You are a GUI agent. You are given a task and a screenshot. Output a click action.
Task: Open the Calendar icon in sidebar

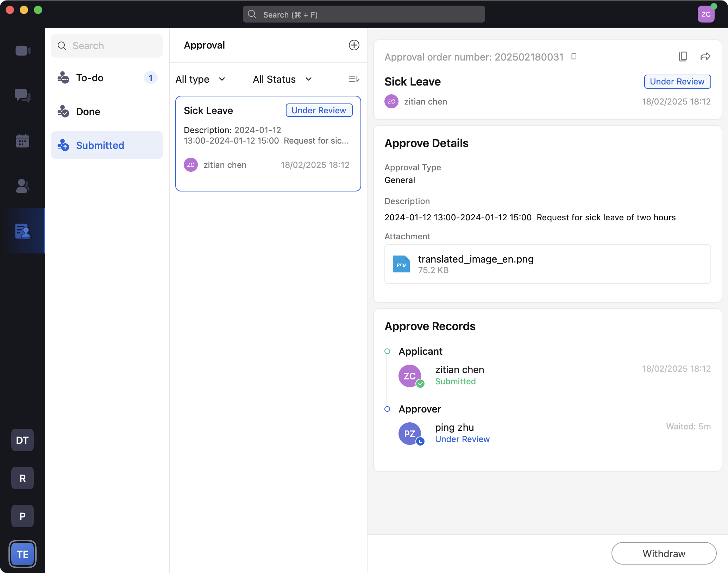coord(23,141)
